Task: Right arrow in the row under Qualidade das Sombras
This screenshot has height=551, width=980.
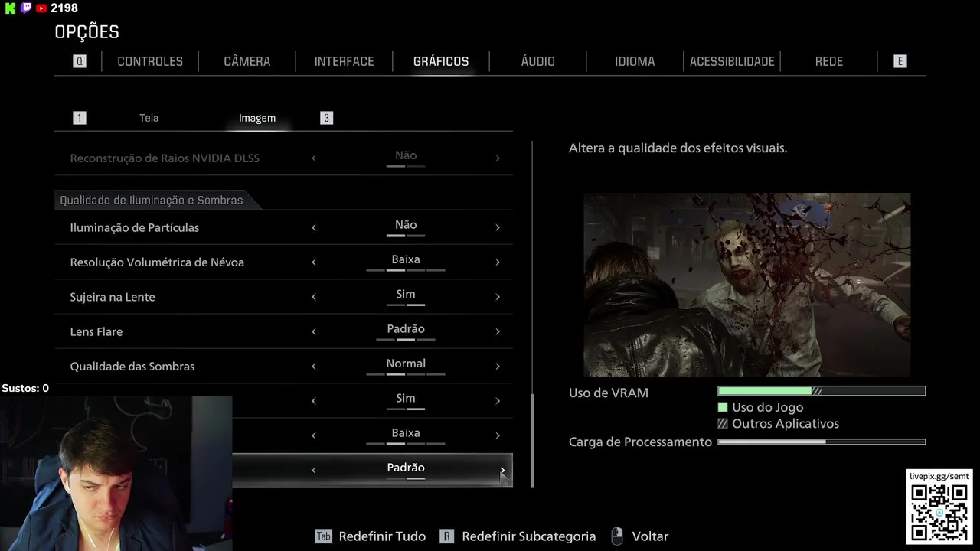Action: (x=498, y=400)
